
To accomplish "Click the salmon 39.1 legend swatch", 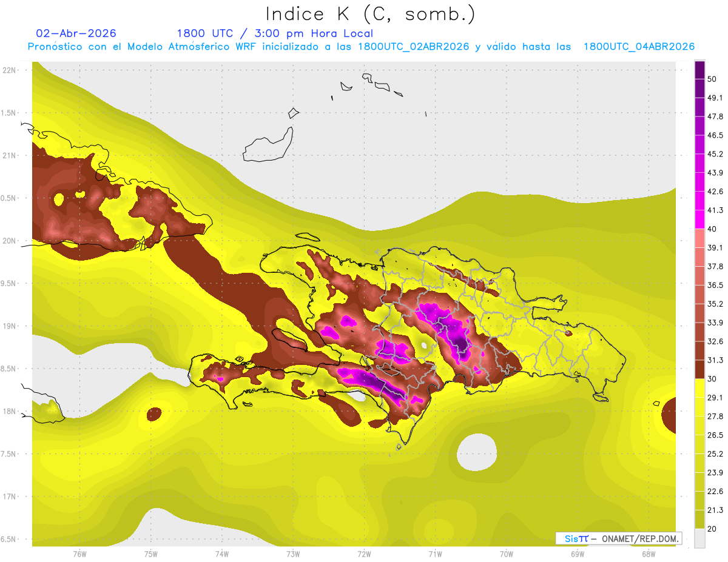I will 700,238.
